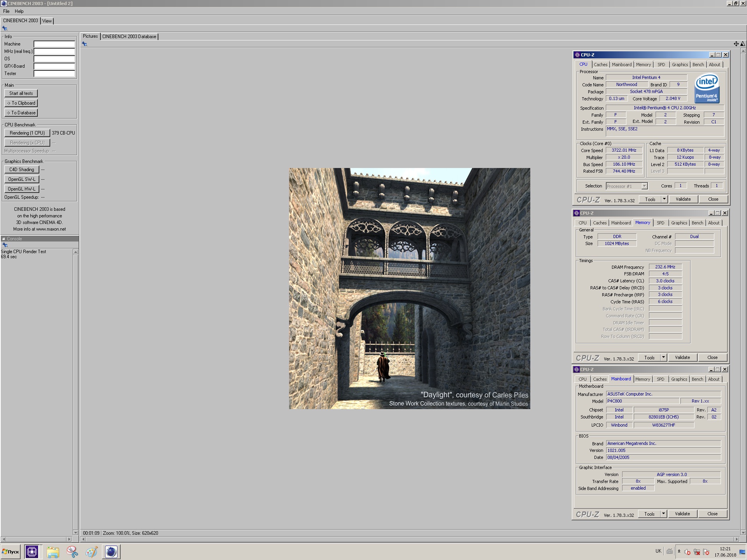Click the 379 CB-CPU result text

click(x=63, y=133)
